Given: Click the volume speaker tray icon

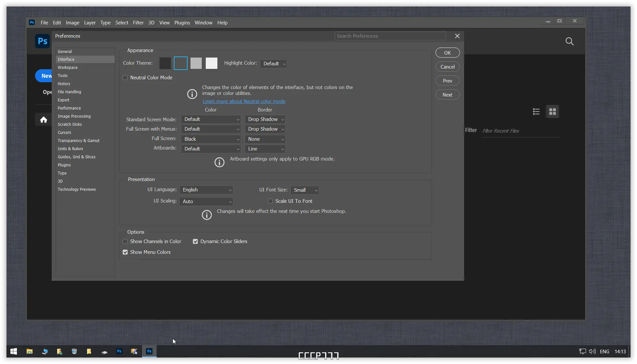Looking at the screenshot, I should 592,351.
